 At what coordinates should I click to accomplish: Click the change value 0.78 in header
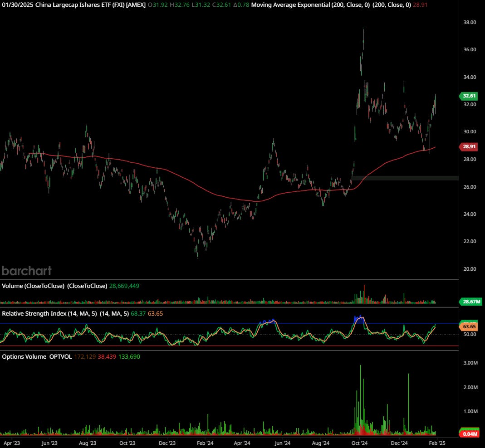241,5
